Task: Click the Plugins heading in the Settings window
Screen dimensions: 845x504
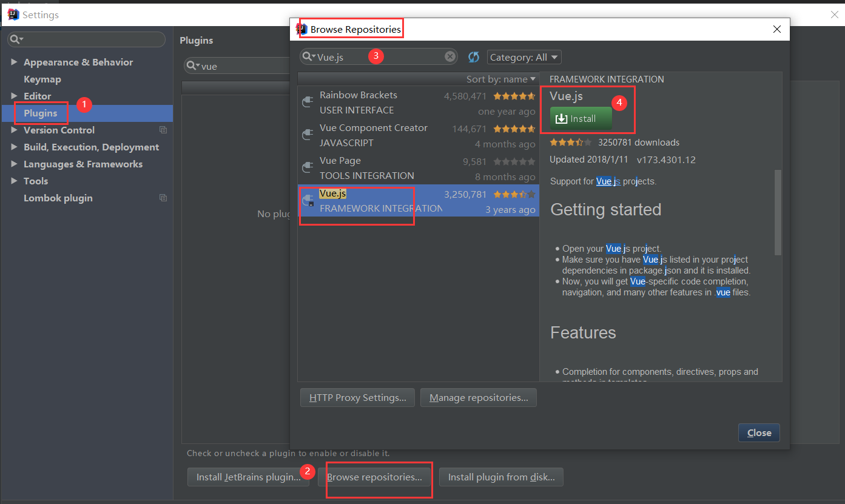Action: click(x=197, y=41)
